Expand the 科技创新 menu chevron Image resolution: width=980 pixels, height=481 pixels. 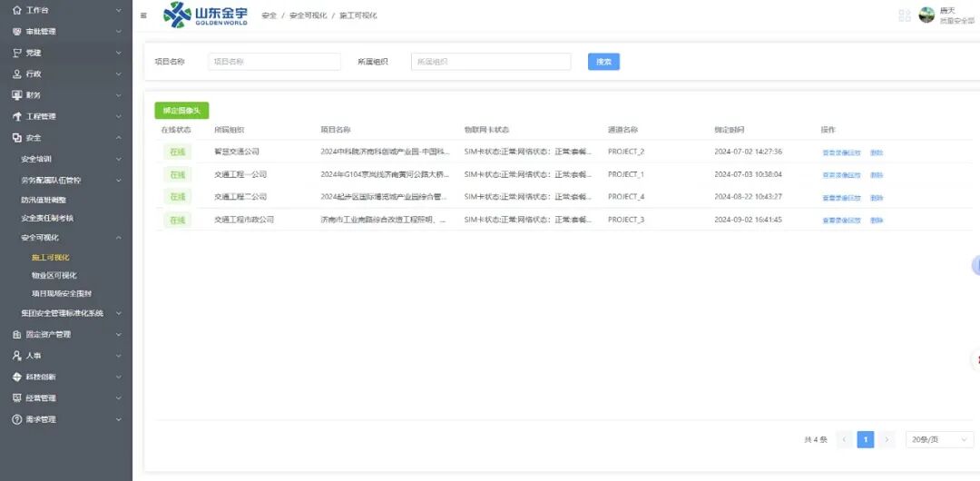(119, 377)
